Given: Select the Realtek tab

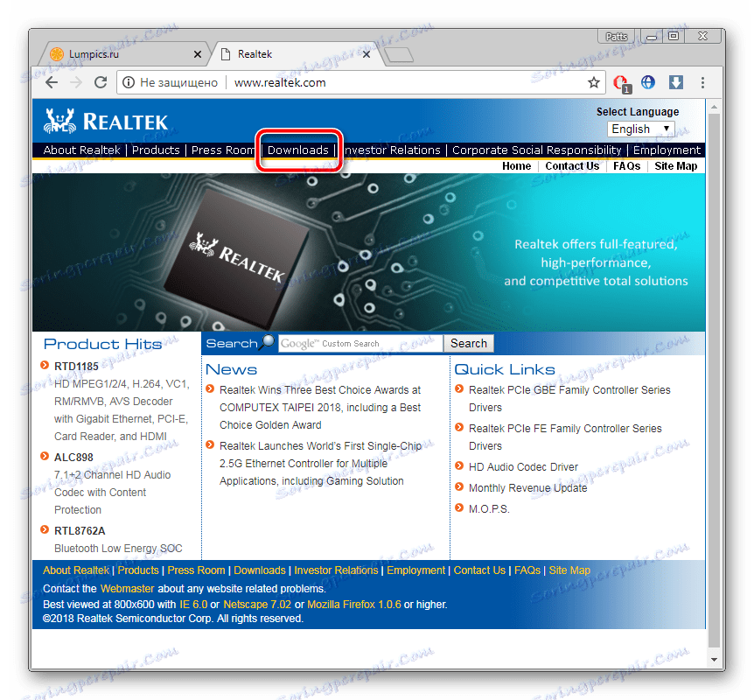Looking at the screenshot, I should (x=294, y=54).
